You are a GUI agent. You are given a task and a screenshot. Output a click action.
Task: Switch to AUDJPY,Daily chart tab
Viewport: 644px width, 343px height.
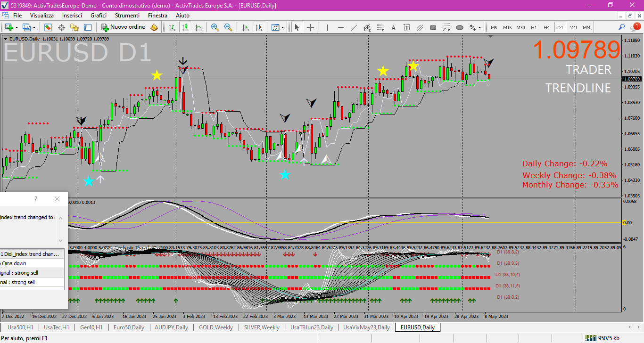click(x=171, y=327)
